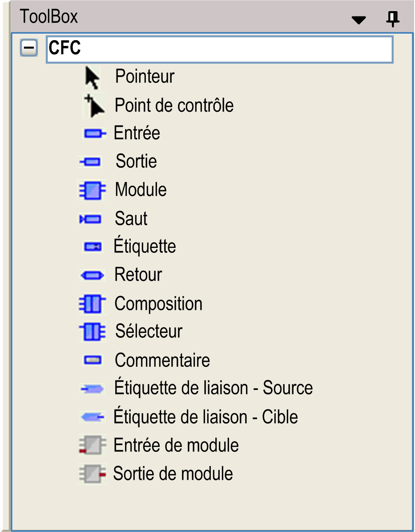415x532 pixels.
Task: Click the ToolBox panel title
Action: point(49,17)
